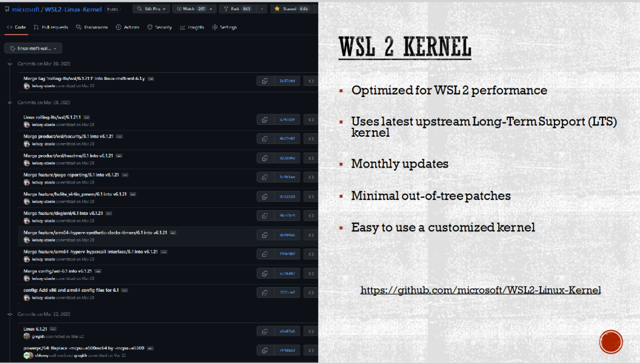Browse repository at 'Merge product/wsl/security/6.1' commit
Image resolution: width=640 pixels, height=364 pixels.
pos(311,139)
